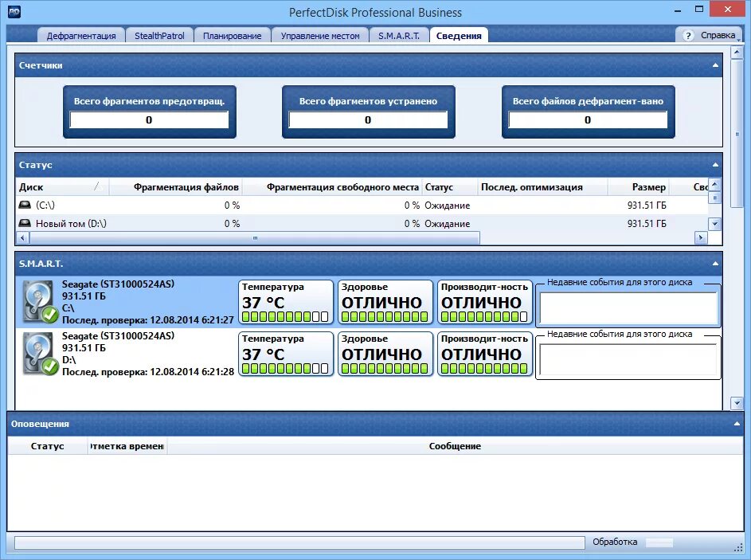The height and width of the screenshot is (560, 751).
Task: Sort by Фрагментация свободного места header
Action: (332, 187)
